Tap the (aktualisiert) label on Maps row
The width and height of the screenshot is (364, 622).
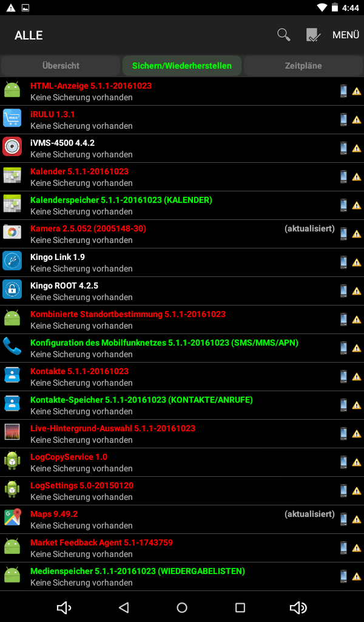pyautogui.click(x=309, y=514)
